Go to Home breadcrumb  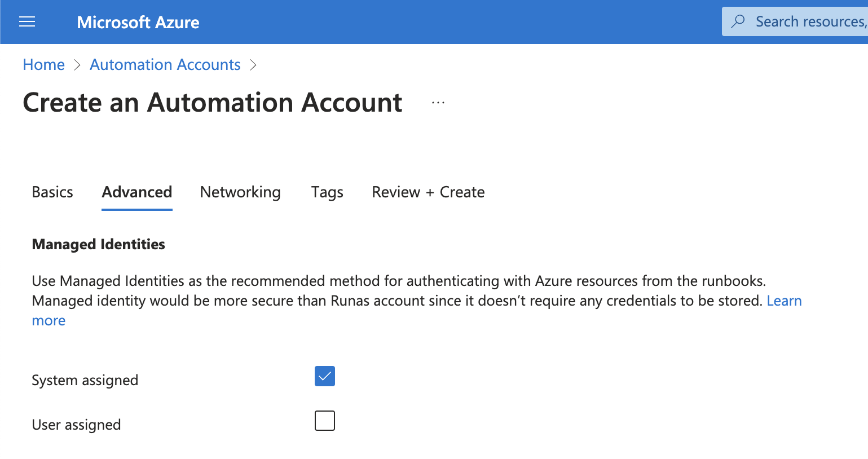tap(44, 65)
